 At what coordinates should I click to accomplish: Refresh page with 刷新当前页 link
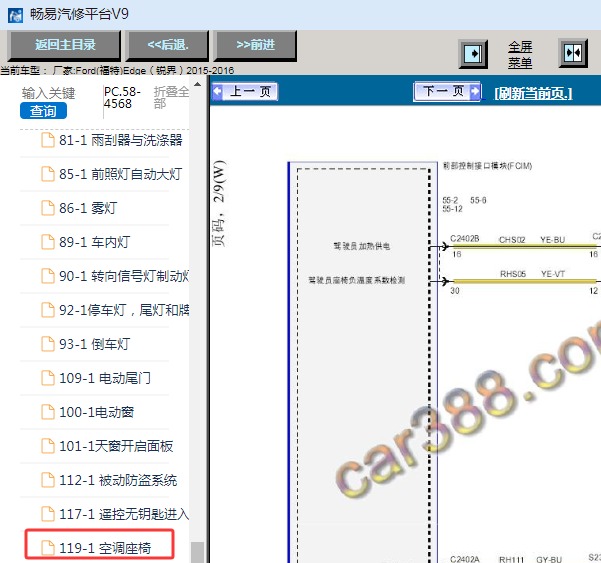[533, 93]
